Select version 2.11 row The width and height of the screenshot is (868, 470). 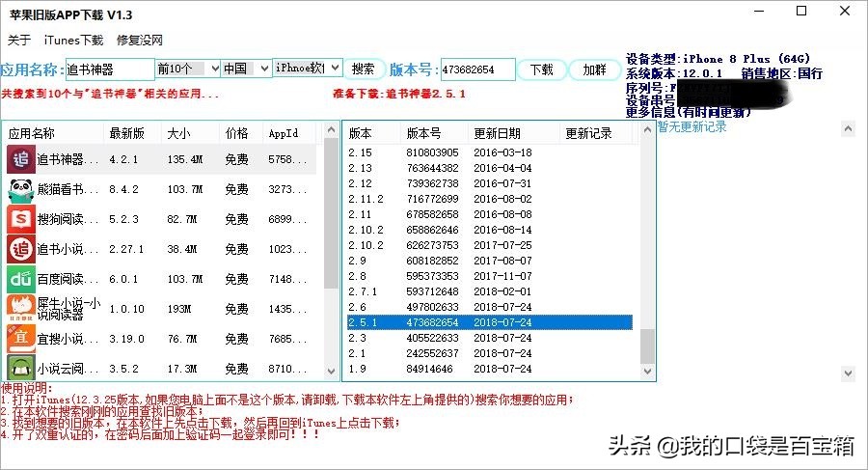489,214
